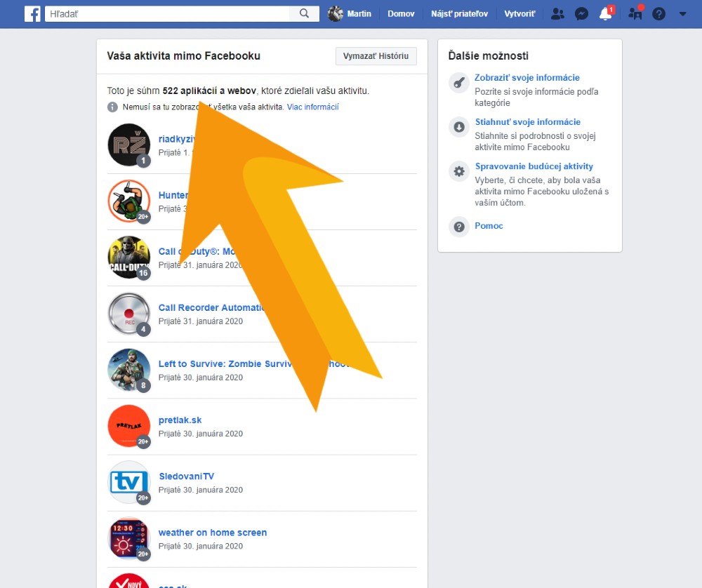Click into the Hľadať search field
702x588 pixels.
[x=168, y=14]
